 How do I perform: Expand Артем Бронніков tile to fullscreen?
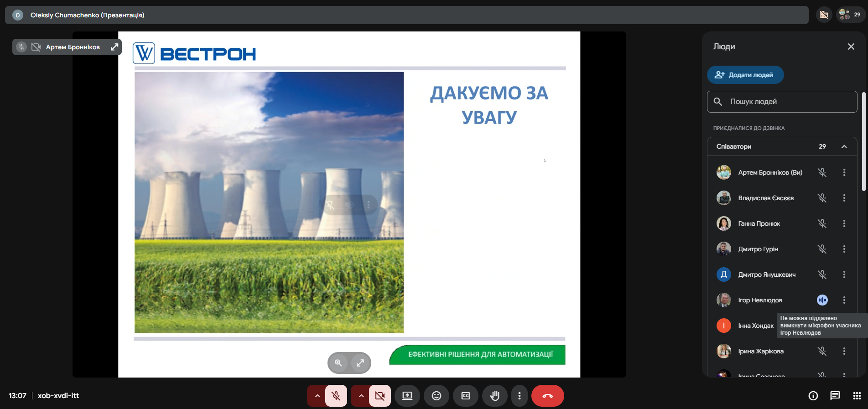(x=114, y=47)
